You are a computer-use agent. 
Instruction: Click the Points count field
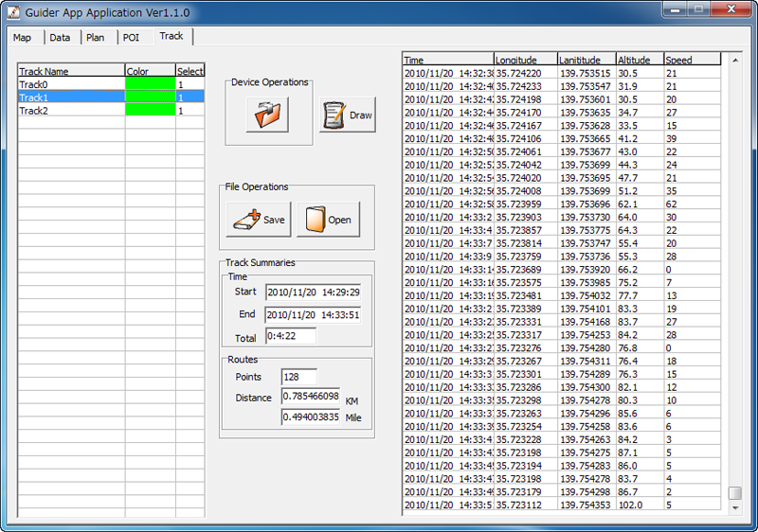point(298,377)
